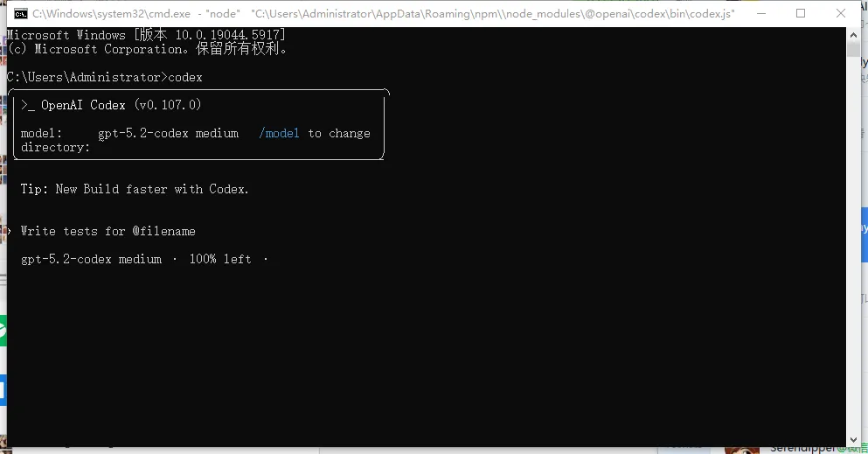Click the 'to change' text in box
868x454 pixels.
coord(339,134)
